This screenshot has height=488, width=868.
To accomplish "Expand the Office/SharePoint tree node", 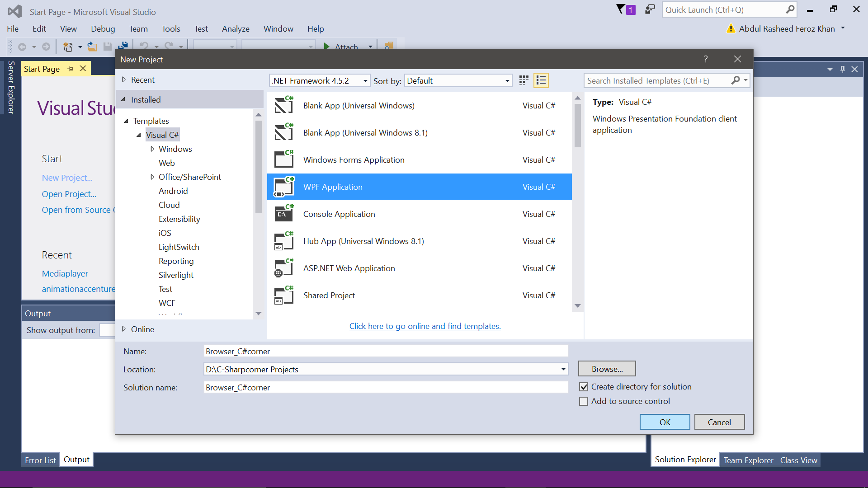I will point(152,177).
